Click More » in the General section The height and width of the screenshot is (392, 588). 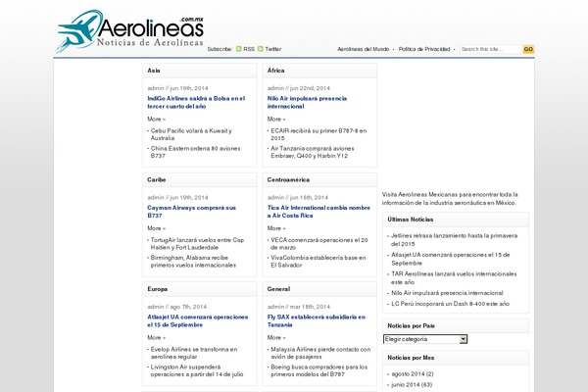point(276,337)
